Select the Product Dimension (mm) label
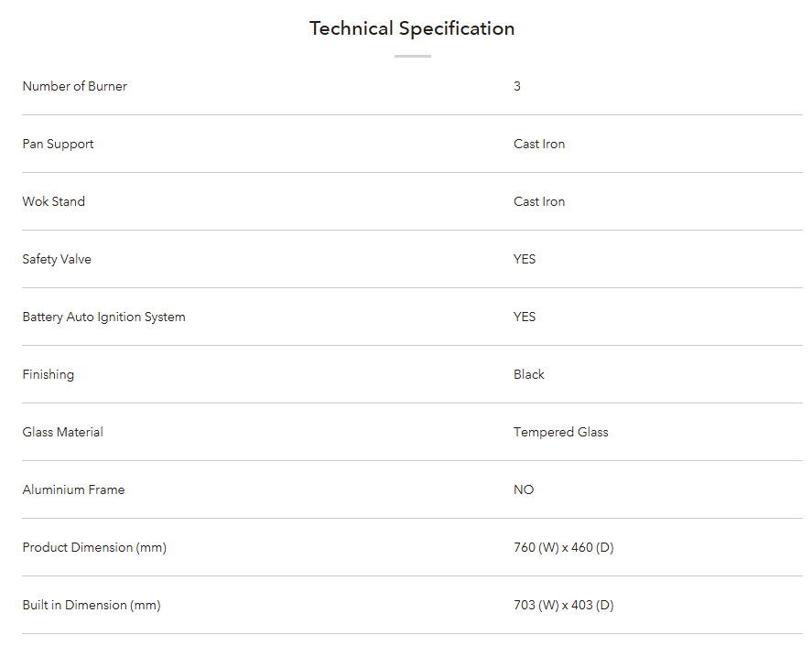 pos(94,547)
